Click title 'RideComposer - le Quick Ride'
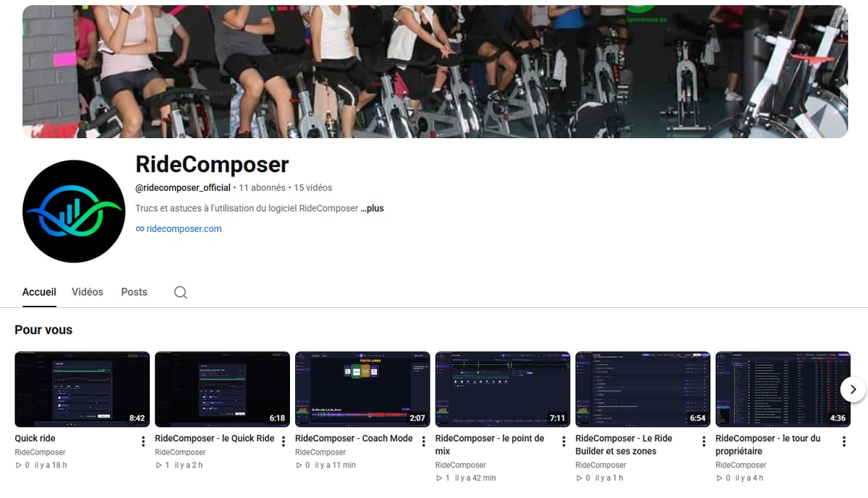This screenshot has width=868, height=498. pyautogui.click(x=215, y=439)
